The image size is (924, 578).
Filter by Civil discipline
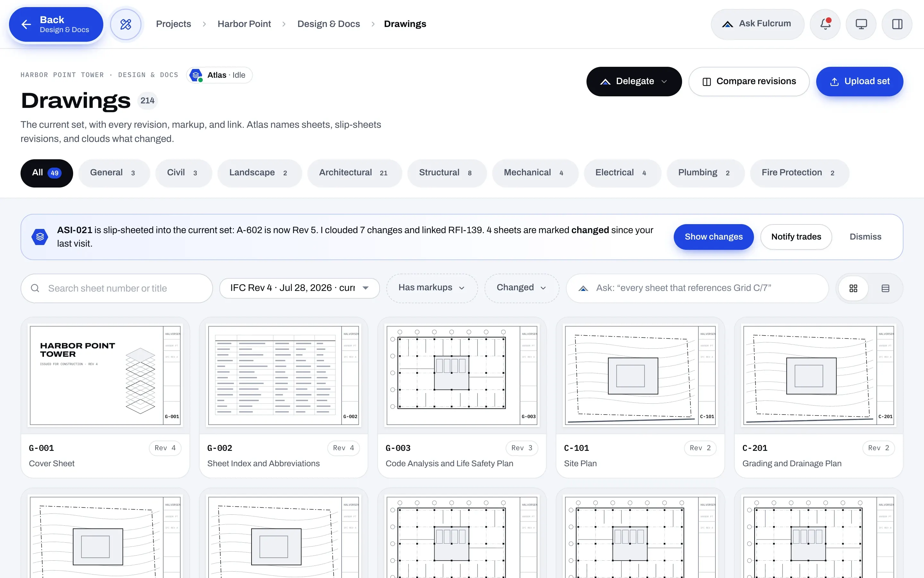pos(183,173)
